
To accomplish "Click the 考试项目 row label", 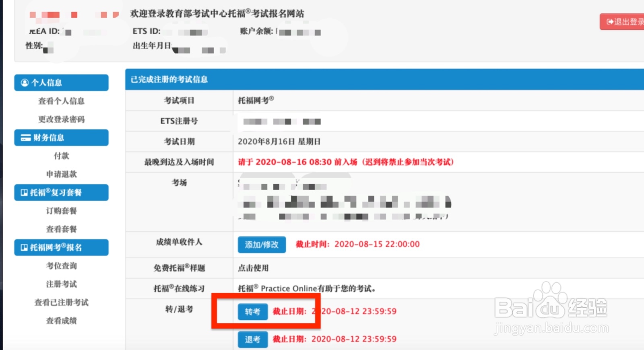I will pyautogui.click(x=179, y=100).
